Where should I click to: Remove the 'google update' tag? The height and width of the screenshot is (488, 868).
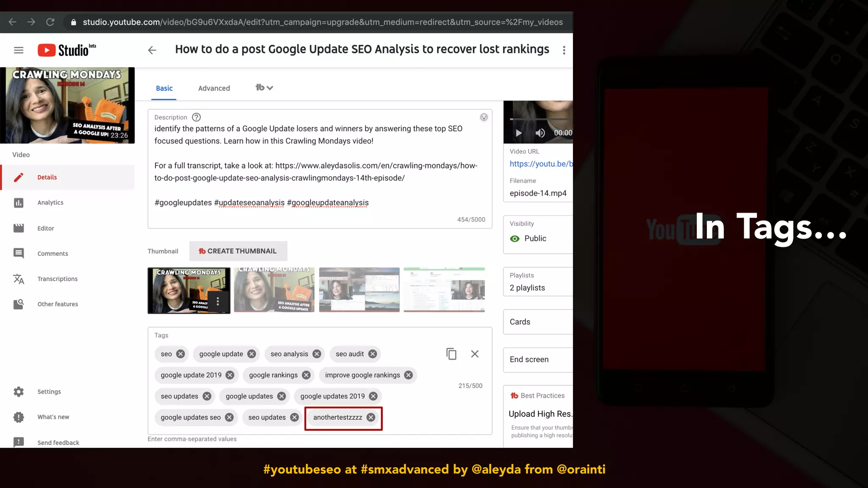pyautogui.click(x=252, y=354)
